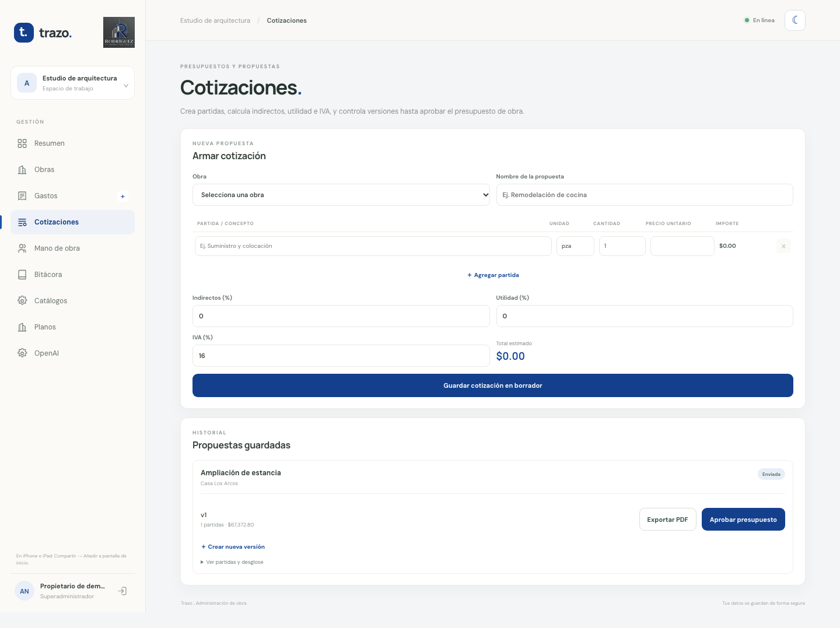Click the Enviada status badge

point(771,474)
